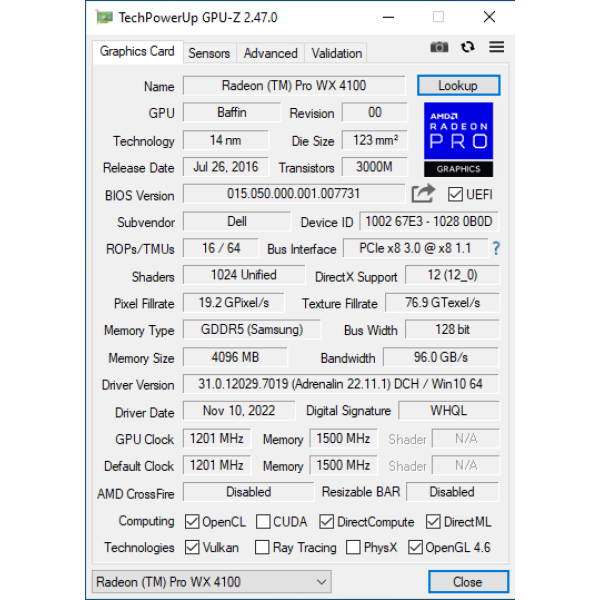Minimize the GPU-Z window
Image resolution: width=600 pixels, height=600 pixels.
coord(388,17)
